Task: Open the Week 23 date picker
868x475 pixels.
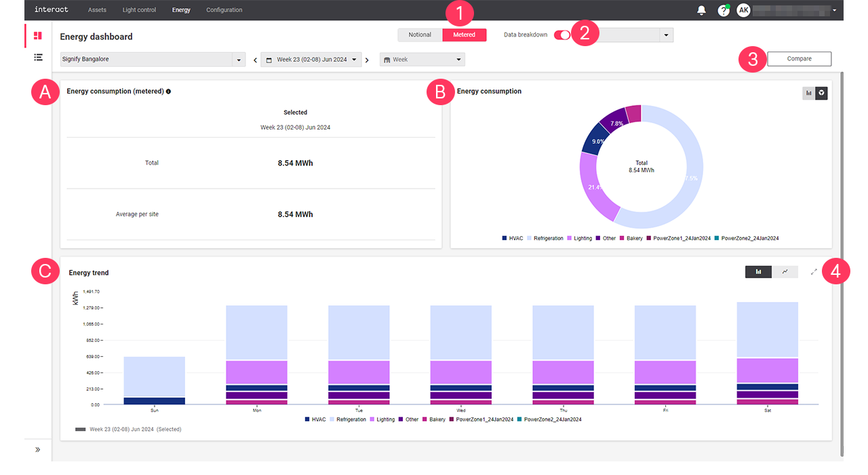Action: [311, 59]
